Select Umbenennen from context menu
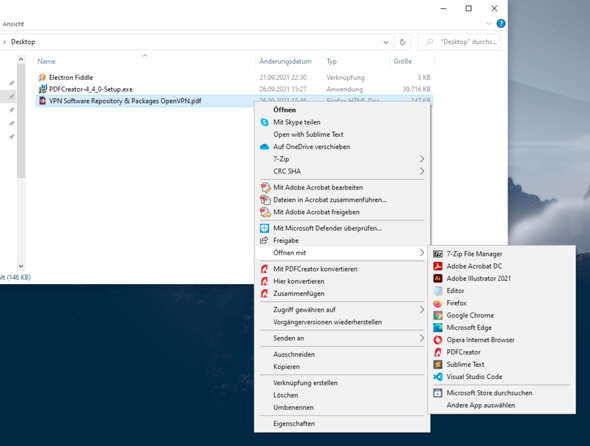This screenshot has width=590, height=446. click(x=293, y=408)
